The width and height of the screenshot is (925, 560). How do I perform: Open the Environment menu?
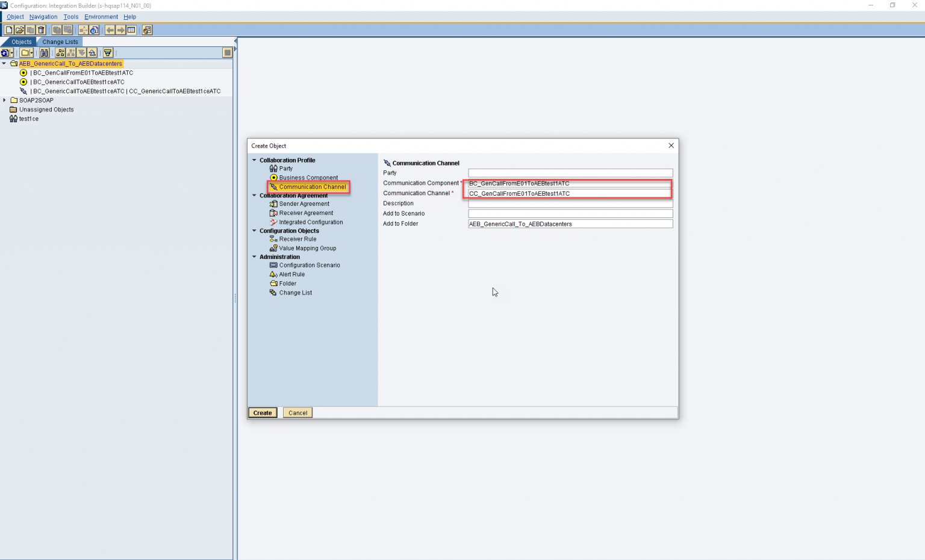(x=101, y=16)
